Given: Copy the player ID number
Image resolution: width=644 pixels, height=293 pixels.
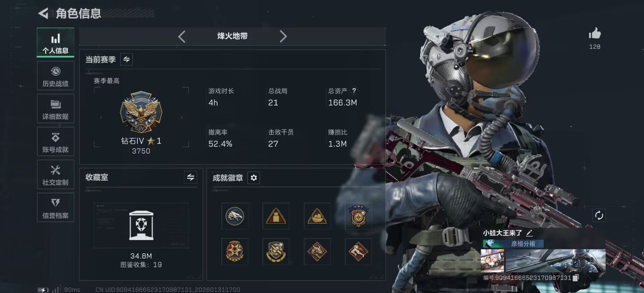Looking at the screenshot, I should 576,278.
